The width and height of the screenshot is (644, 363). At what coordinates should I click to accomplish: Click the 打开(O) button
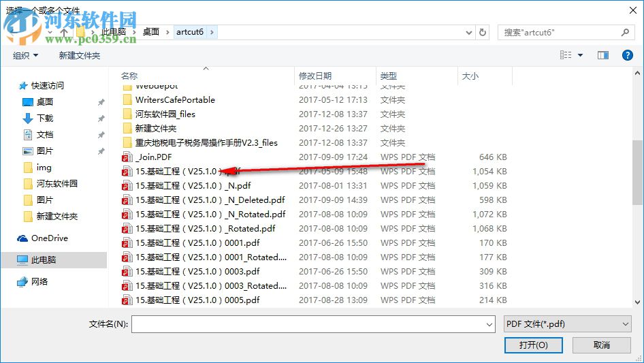(x=534, y=345)
